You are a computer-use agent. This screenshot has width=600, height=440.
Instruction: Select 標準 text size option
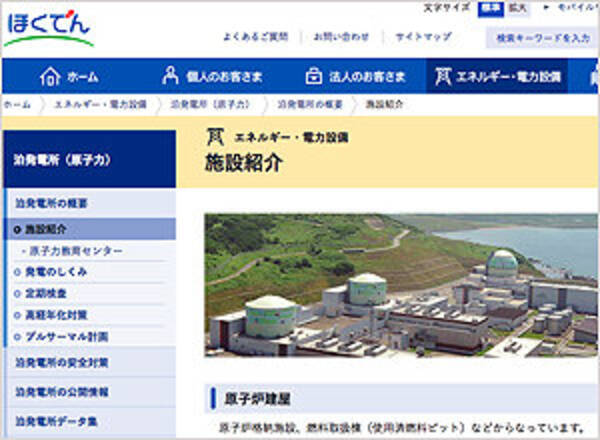coord(491,8)
